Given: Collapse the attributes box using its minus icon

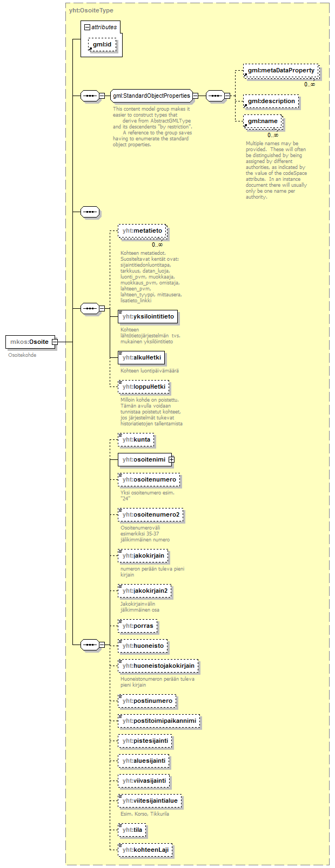Looking at the screenshot, I should click(x=87, y=27).
